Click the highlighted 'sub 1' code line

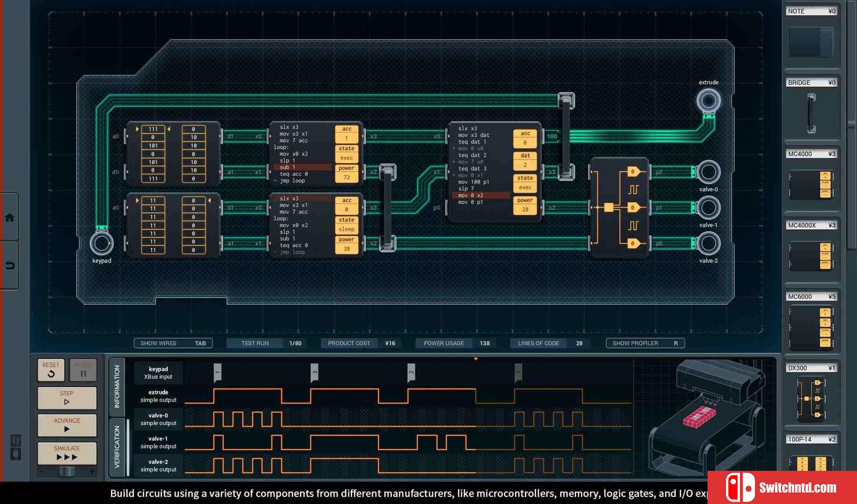pyautogui.click(x=303, y=167)
